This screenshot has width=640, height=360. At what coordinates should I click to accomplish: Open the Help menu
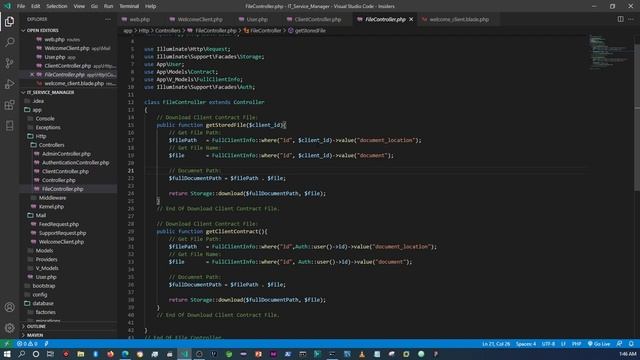tap(150, 6)
